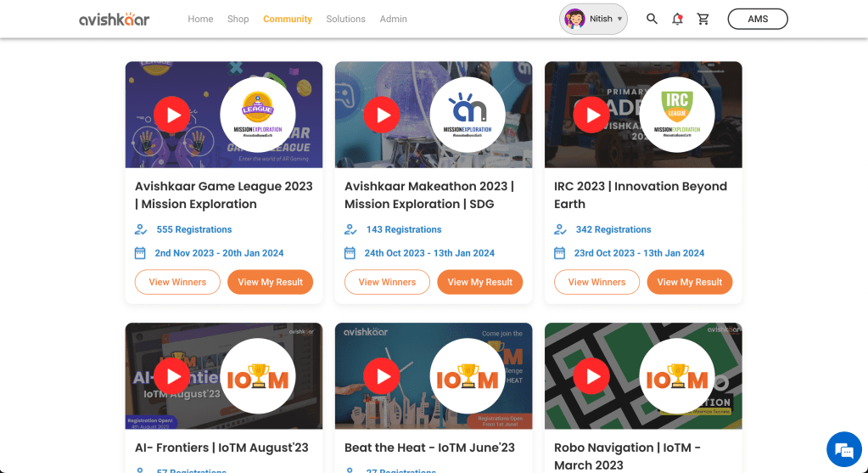Image resolution: width=868 pixels, height=473 pixels.
Task: Play the Robo Navigation IoTM video
Action: pyautogui.click(x=591, y=375)
